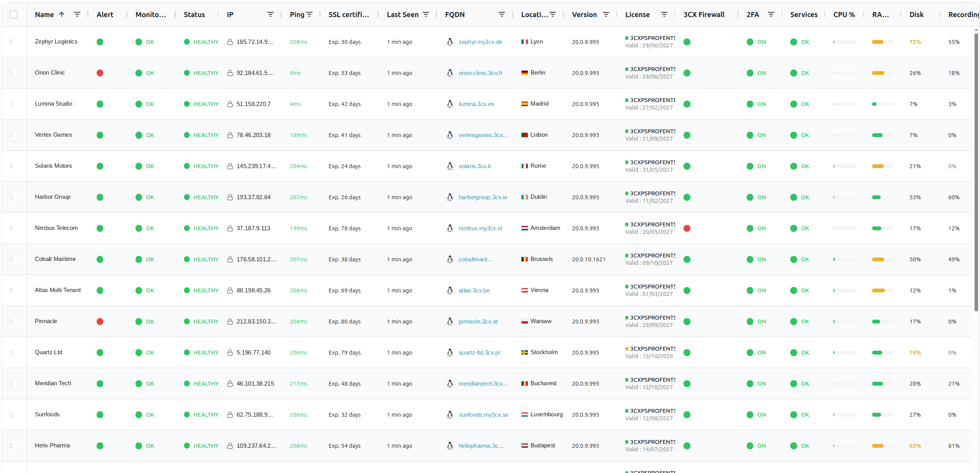This screenshot has width=980, height=473.
Task: Open the lumina.3cx.es FQDN link
Action: (476, 104)
